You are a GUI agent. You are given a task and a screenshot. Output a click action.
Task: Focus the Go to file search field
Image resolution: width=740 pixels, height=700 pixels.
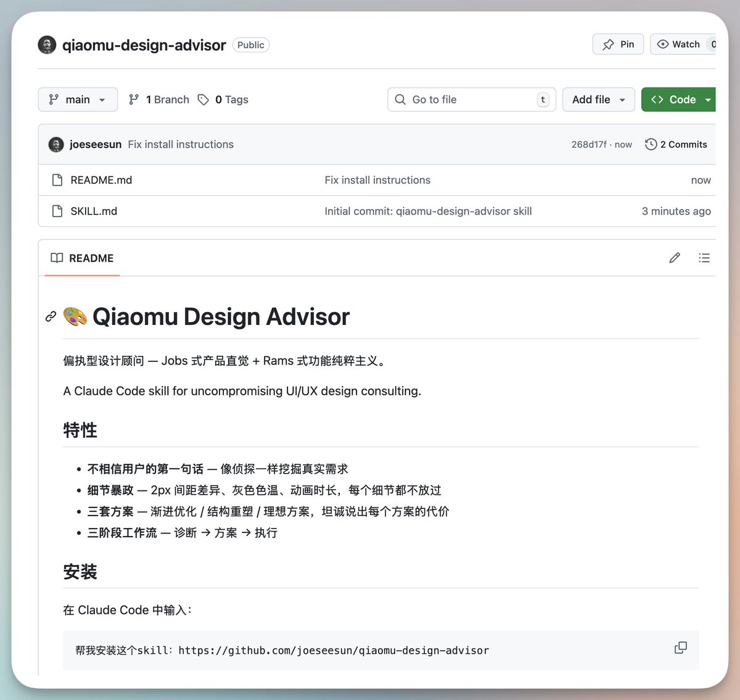coord(472,99)
